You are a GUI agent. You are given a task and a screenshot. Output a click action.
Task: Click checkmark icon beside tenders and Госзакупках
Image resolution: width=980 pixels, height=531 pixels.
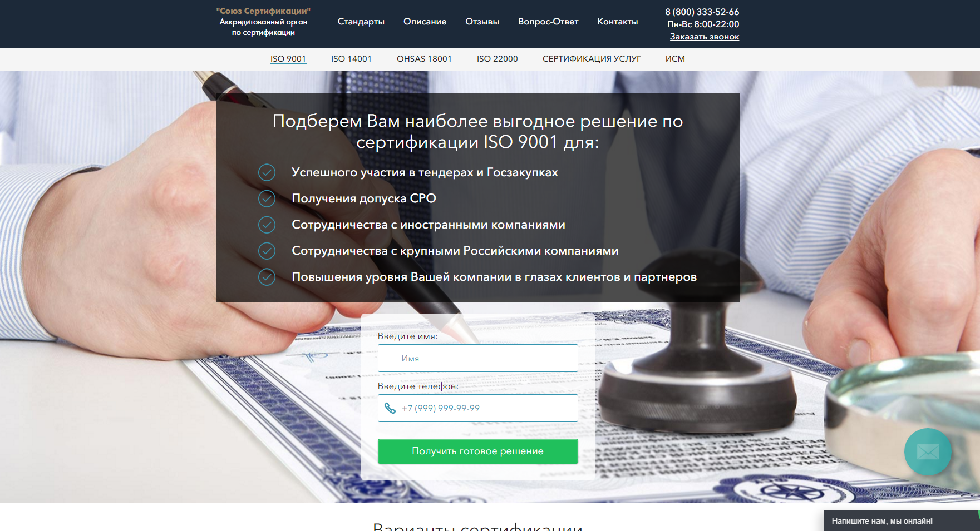point(267,172)
